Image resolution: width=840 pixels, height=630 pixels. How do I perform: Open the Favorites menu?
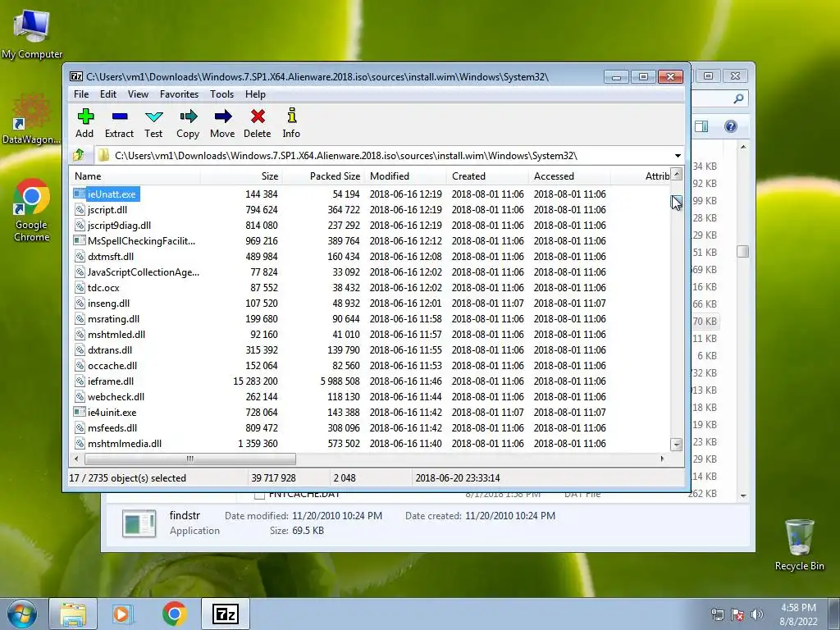(180, 94)
